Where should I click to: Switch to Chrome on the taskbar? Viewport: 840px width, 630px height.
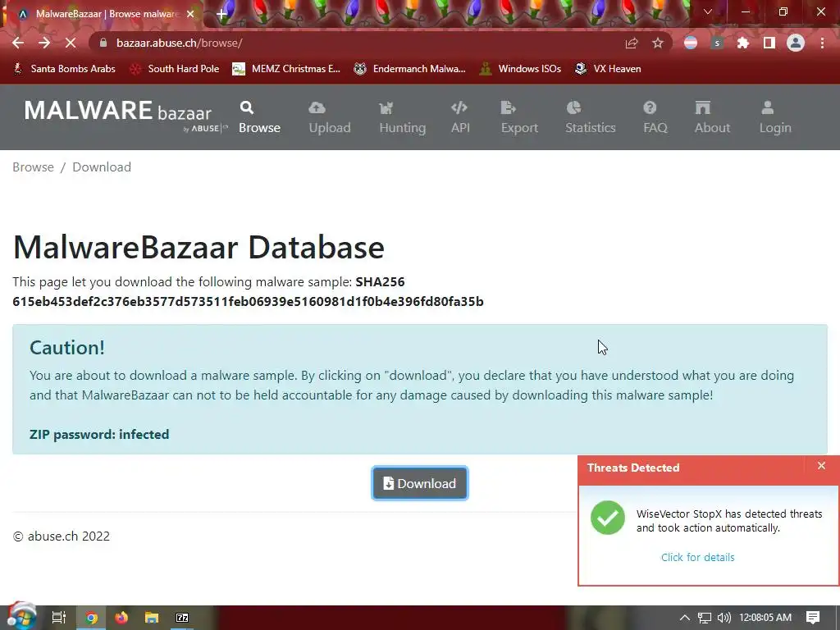point(92,618)
